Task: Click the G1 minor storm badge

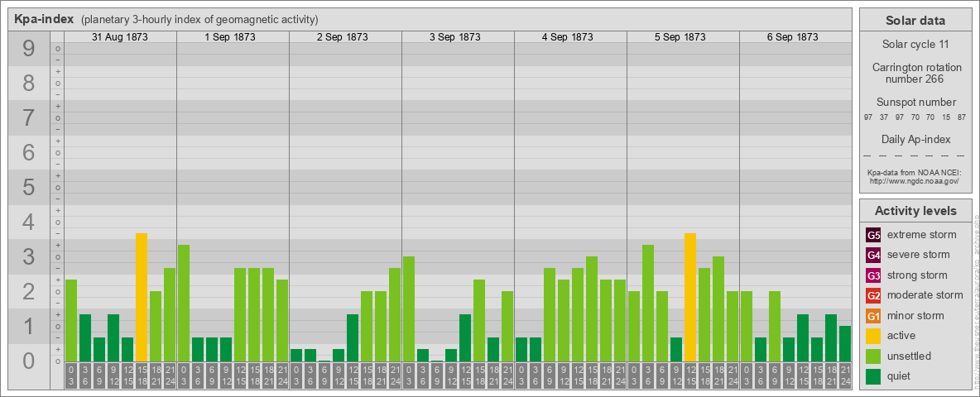Action: [x=873, y=316]
